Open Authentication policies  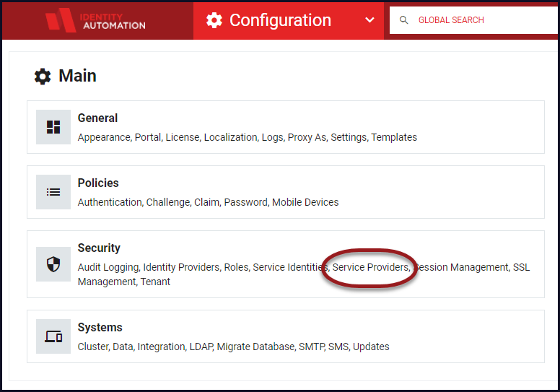click(110, 202)
